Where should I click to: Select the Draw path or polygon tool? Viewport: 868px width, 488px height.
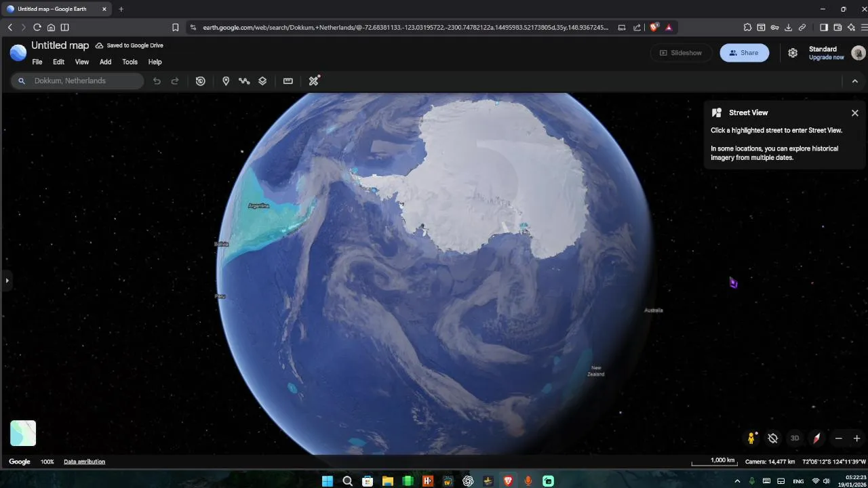pos(244,81)
